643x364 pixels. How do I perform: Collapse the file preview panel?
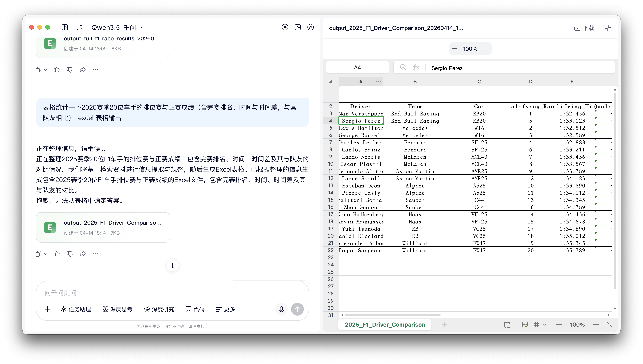pyautogui.click(x=608, y=28)
